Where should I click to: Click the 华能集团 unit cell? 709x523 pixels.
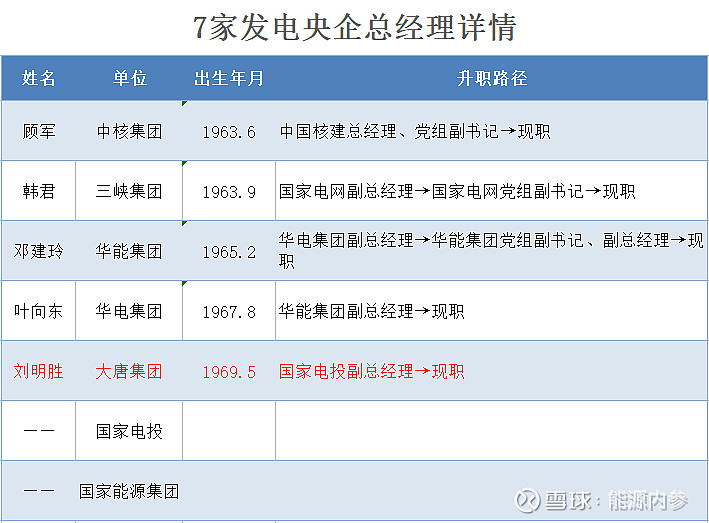point(129,251)
